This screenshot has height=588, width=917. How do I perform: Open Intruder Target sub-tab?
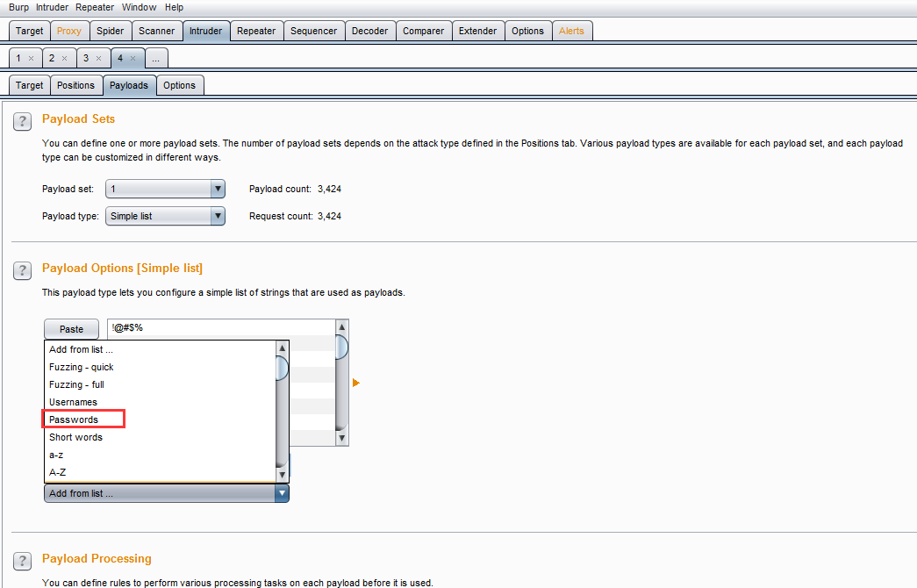(x=29, y=85)
